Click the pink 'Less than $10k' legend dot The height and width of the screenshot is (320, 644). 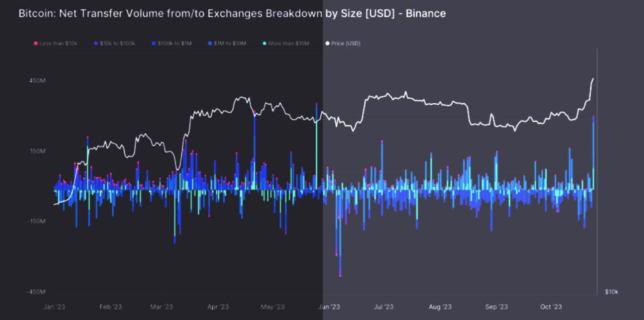35,43
